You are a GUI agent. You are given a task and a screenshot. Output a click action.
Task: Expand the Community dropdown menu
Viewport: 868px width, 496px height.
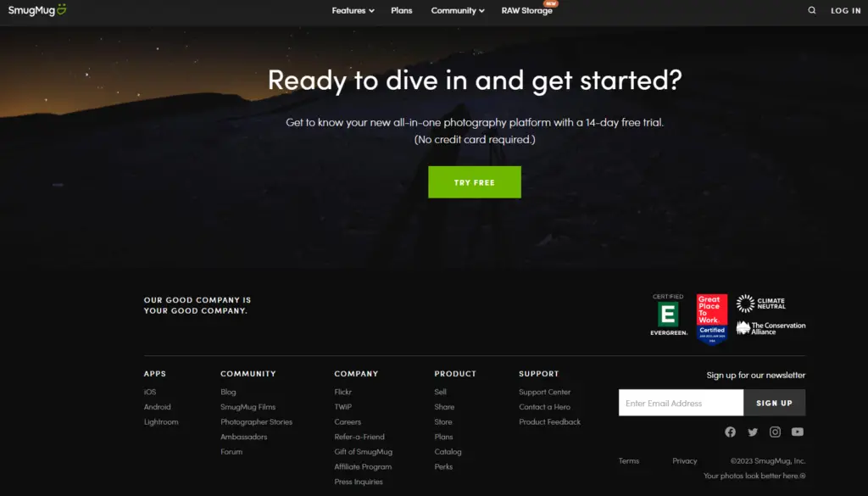pyautogui.click(x=457, y=11)
